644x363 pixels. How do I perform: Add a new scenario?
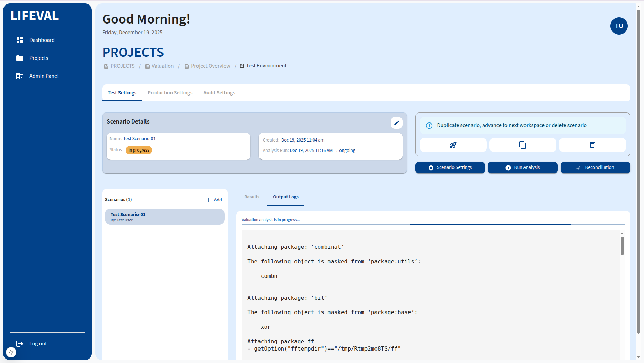pyautogui.click(x=214, y=200)
